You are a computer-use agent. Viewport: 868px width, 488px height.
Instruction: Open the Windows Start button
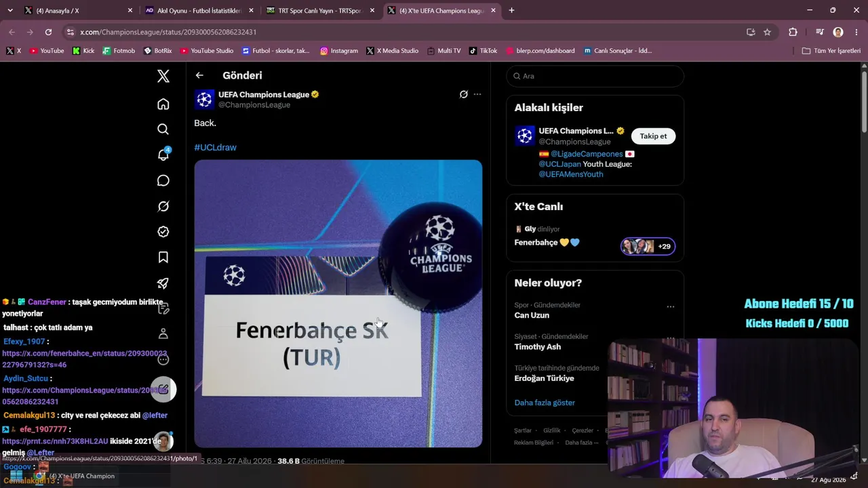16,476
